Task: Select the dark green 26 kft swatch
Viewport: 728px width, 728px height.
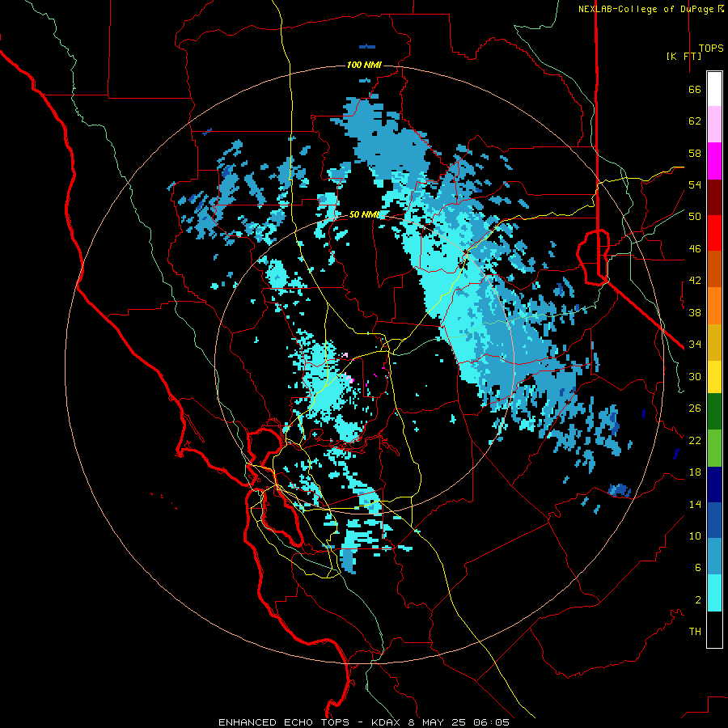Action: [x=714, y=412]
